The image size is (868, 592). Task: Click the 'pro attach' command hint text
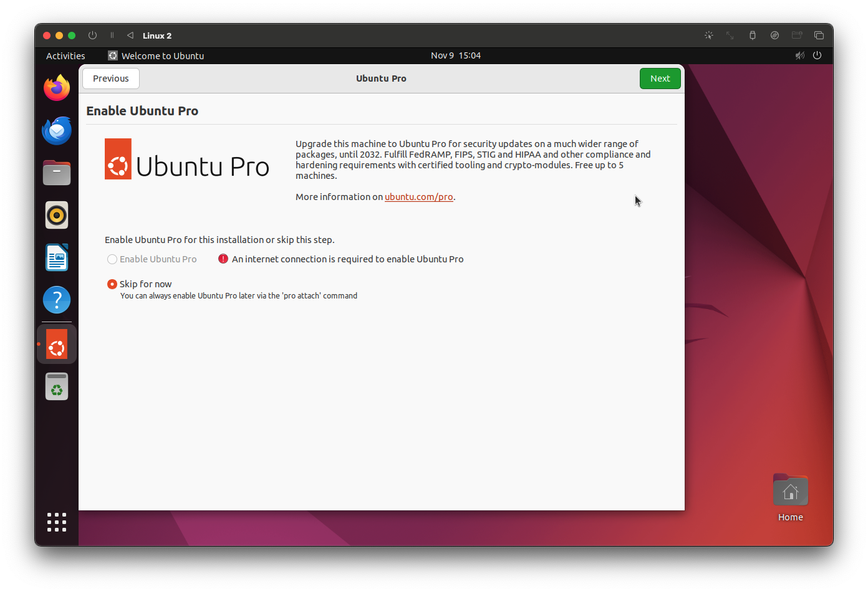point(239,296)
